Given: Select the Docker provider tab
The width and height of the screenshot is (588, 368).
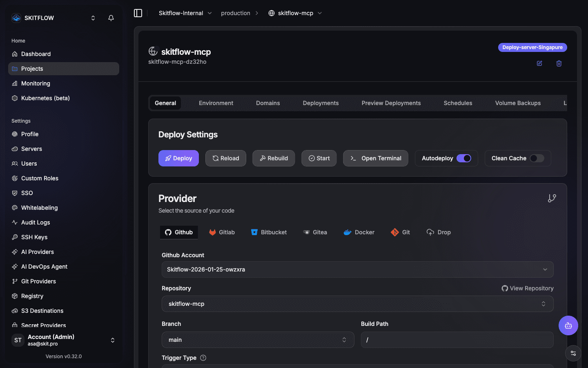Looking at the screenshot, I should pyautogui.click(x=359, y=232).
